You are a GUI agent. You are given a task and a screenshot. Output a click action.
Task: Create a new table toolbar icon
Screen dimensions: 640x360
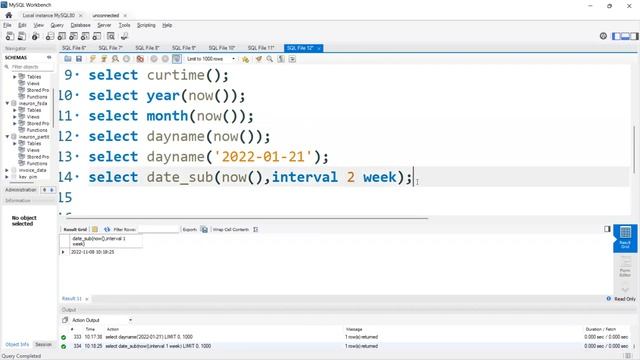62,36
